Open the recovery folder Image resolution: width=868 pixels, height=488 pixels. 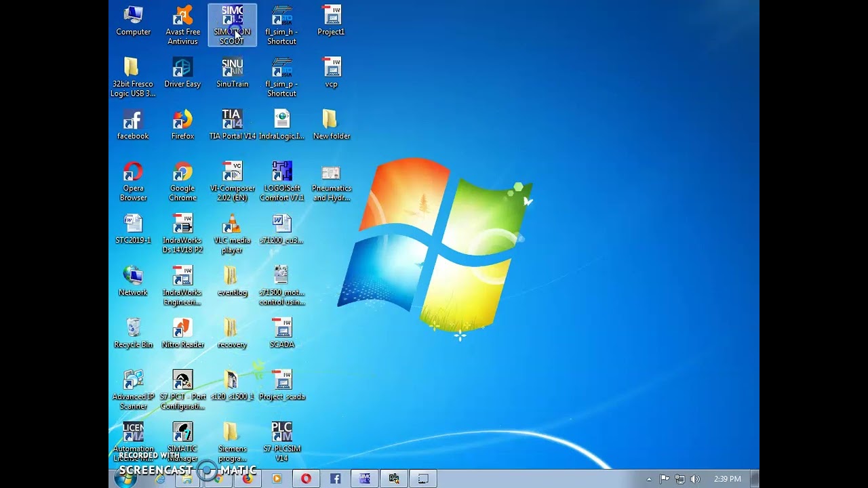point(232,334)
